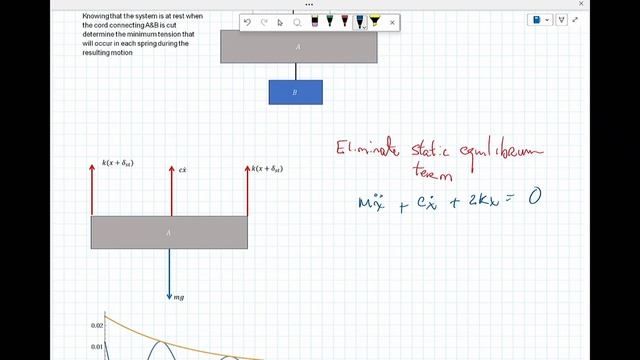Select the yellow highlighter
Viewport: 640px width, 360px height.
375,21
